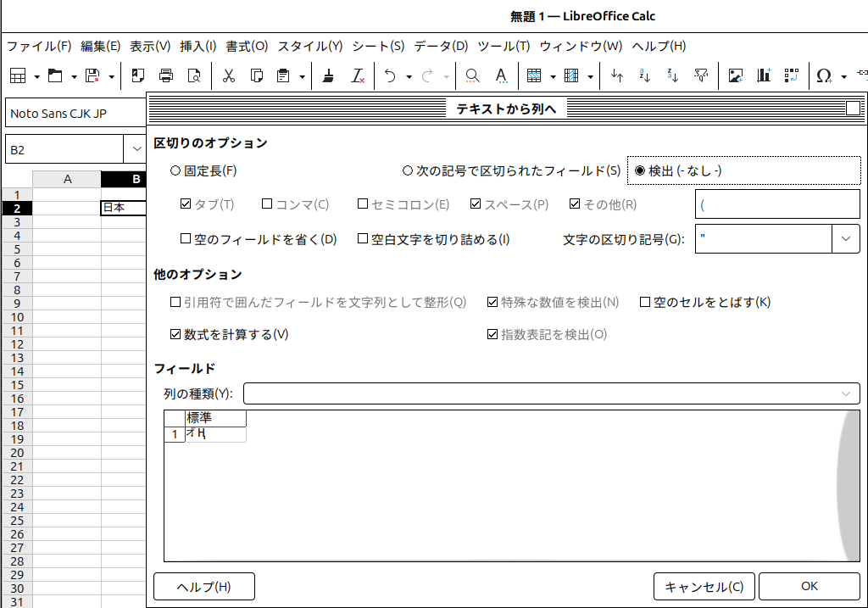
Task: Click the OK button
Action: tap(810, 587)
